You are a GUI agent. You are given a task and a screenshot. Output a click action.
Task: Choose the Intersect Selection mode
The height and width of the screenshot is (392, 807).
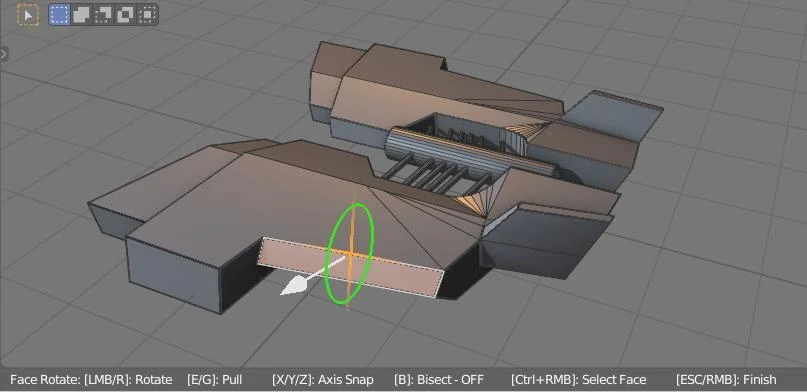click(x=147, y=15)
